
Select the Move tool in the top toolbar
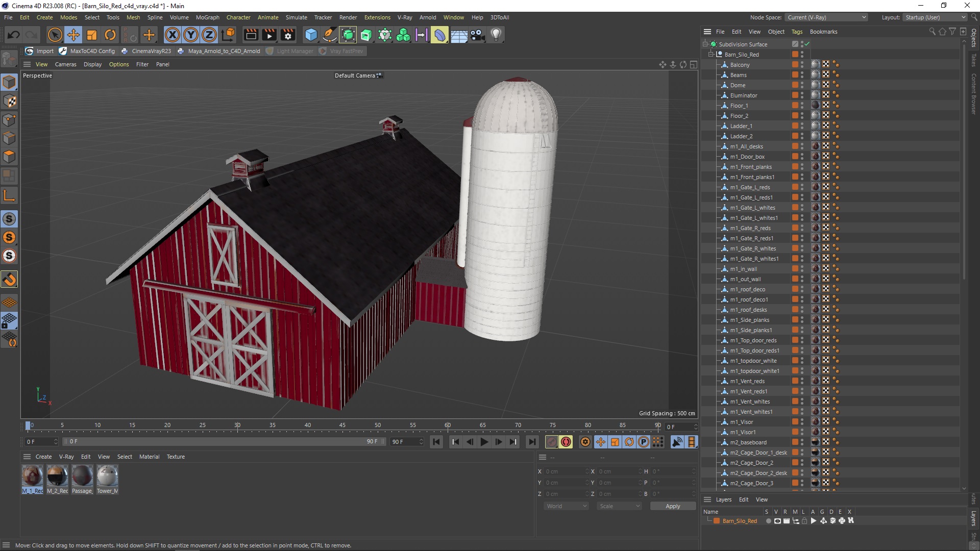click(73, 35)
